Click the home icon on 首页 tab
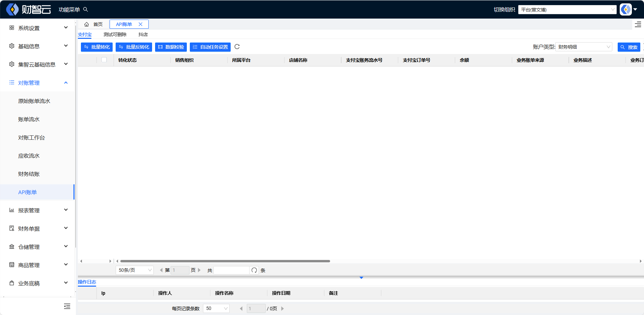The width and height of the screenshot is (644, 315). click(x=87, y=24)
